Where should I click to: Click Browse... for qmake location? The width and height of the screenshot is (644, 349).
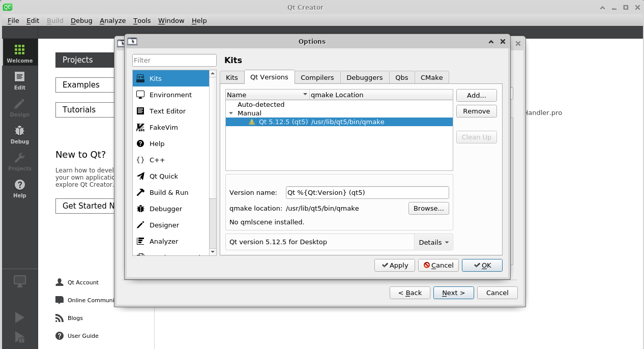429,209
